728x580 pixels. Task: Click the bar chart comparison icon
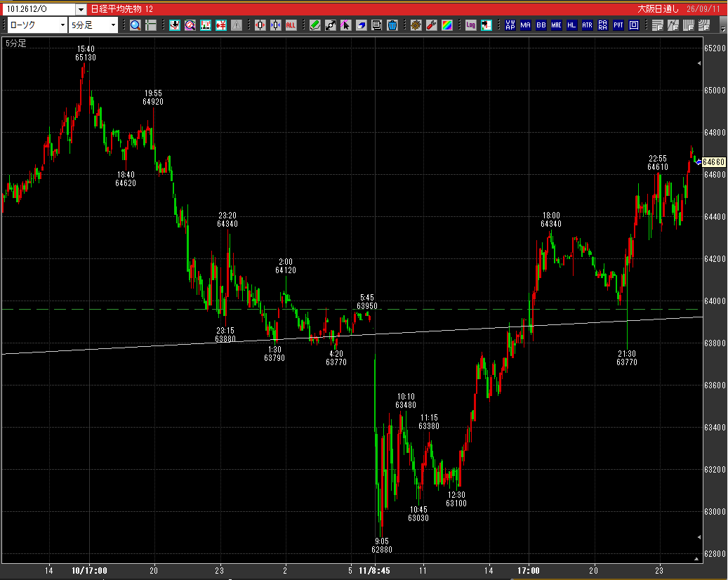206,25
